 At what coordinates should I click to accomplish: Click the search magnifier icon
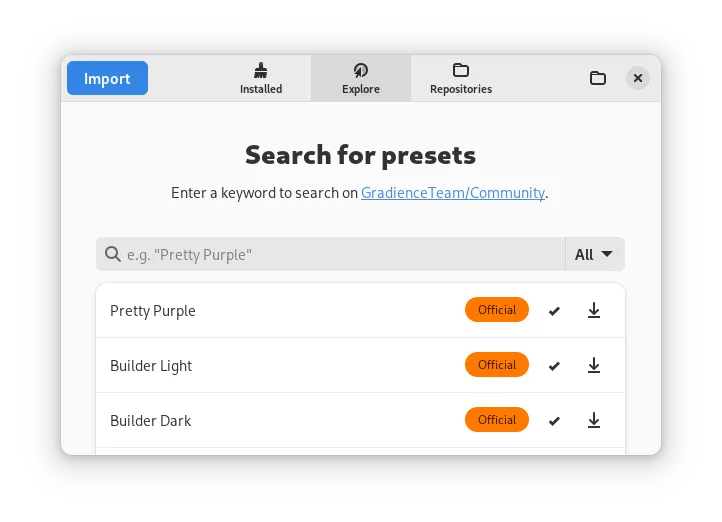[x=113, y=254]
